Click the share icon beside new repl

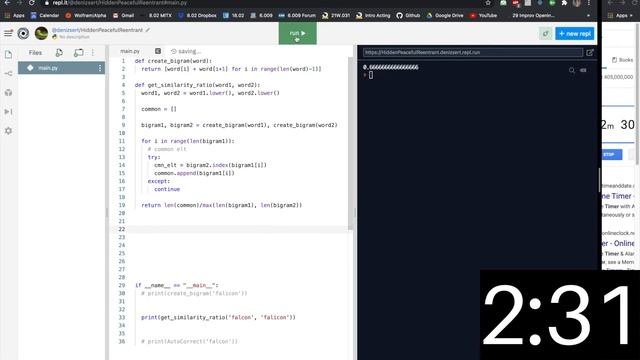(x=545, y=33)
